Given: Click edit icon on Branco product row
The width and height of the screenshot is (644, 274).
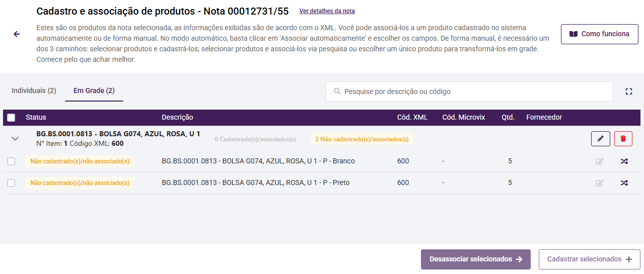Looking at the screenshot, I should pos(600,161).
